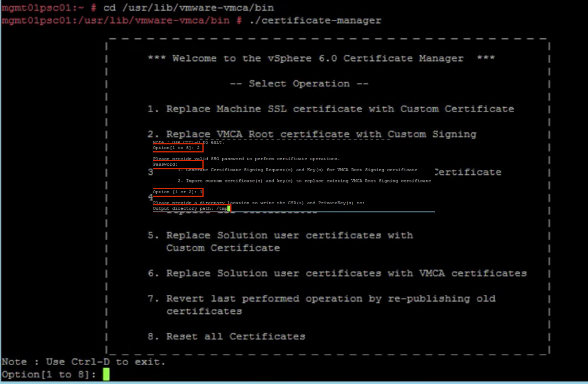
Task: Click the green terminal cursor at bottom prompt
Action: (x=105, y=374)
